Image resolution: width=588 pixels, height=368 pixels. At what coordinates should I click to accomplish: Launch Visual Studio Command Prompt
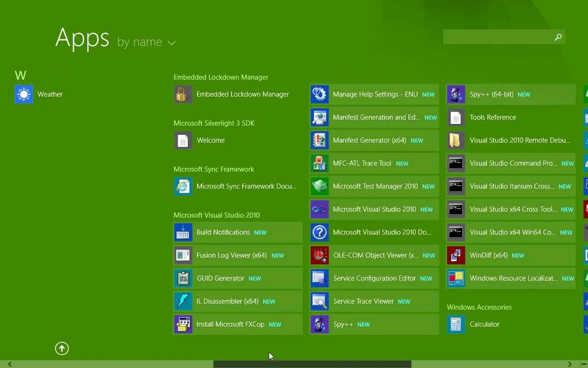[x=511, y=163]
